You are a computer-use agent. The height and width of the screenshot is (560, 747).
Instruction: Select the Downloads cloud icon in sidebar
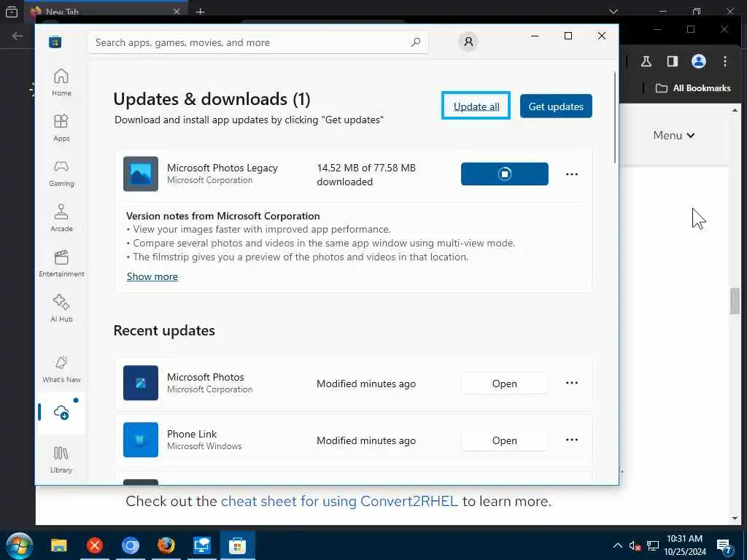[61, 413]
